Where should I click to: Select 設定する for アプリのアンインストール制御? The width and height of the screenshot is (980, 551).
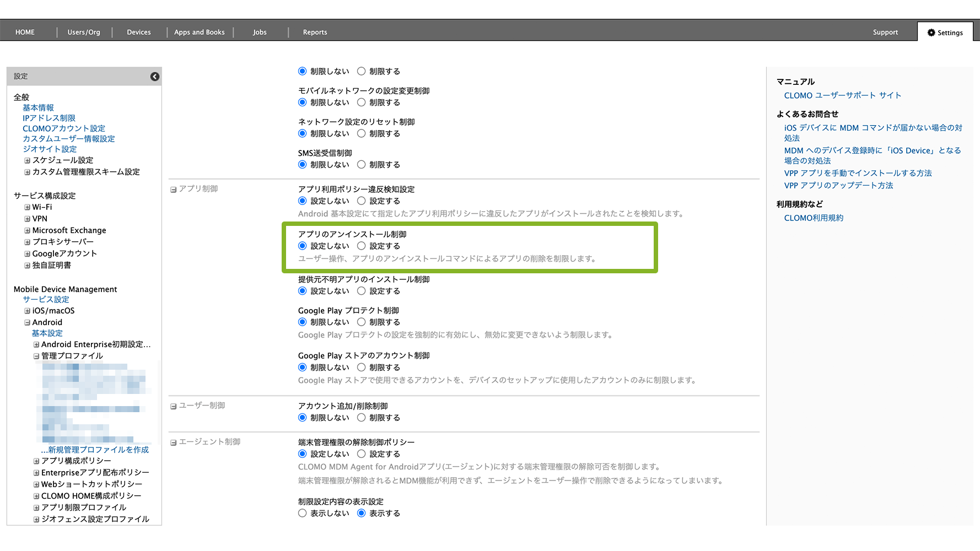pyautogui.click(x=362, y=246)
